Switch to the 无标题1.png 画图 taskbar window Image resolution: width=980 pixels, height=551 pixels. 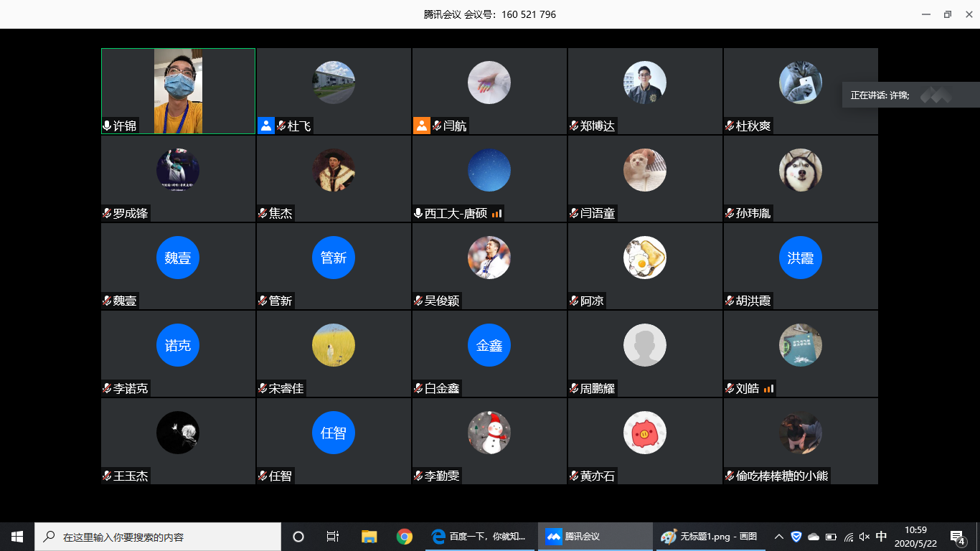point(710,537)
